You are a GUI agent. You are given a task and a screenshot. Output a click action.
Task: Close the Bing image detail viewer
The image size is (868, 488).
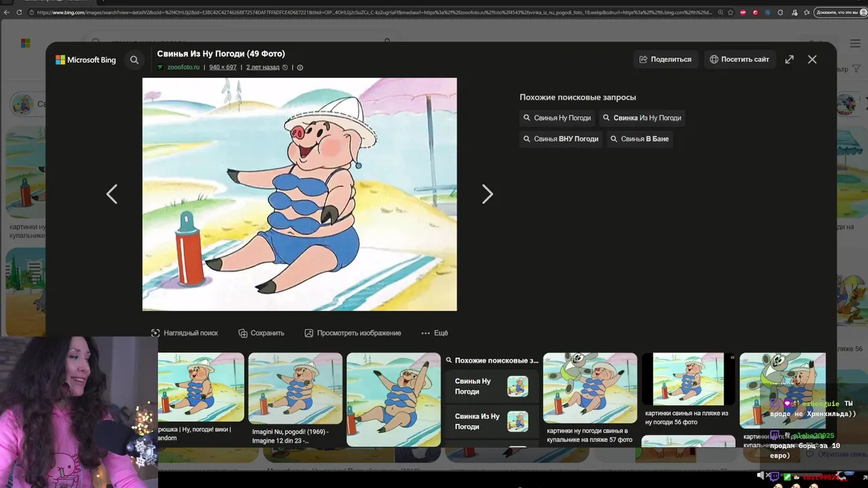(x=812, y=59)
